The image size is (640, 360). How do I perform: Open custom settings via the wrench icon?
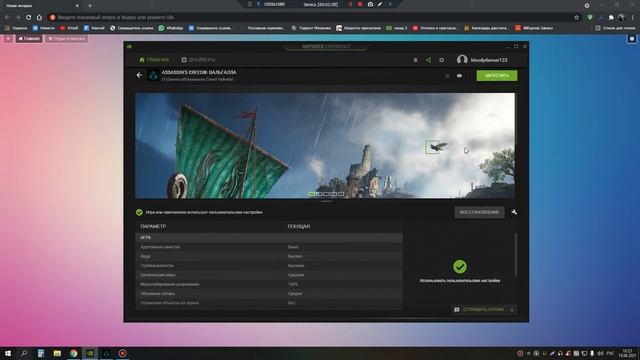(514, 212)
